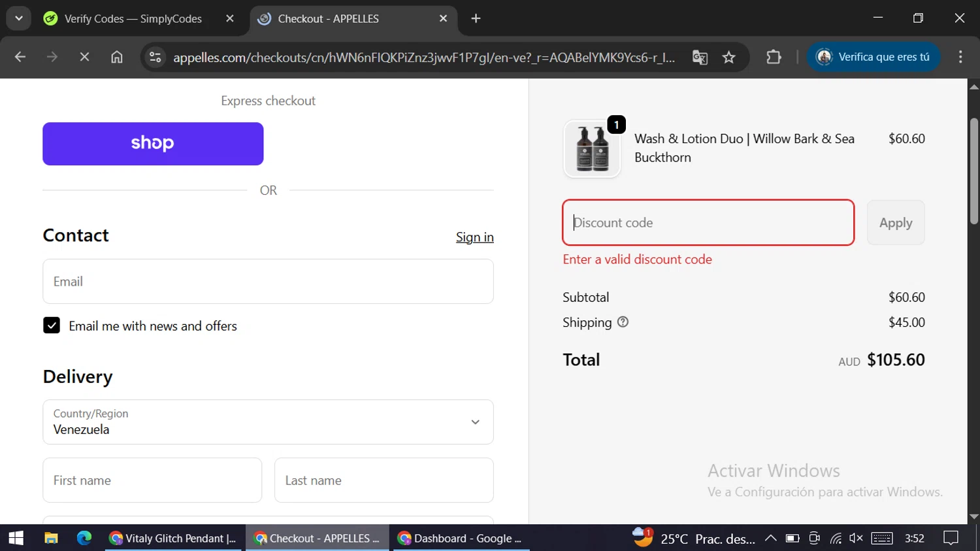This screenshot has width=980, height=551.
Task: Click Verifica que eres tú profile button
Action: coord(874,58)
